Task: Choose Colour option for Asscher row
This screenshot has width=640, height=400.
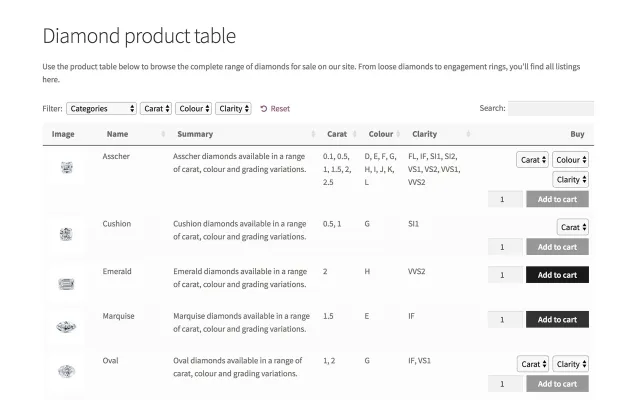Action: [x=571, y=160]
